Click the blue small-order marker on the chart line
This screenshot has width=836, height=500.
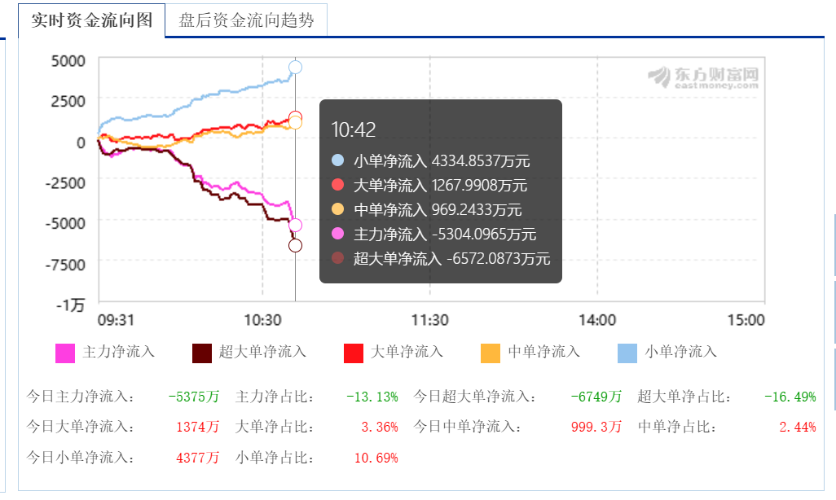coord(295,67)
